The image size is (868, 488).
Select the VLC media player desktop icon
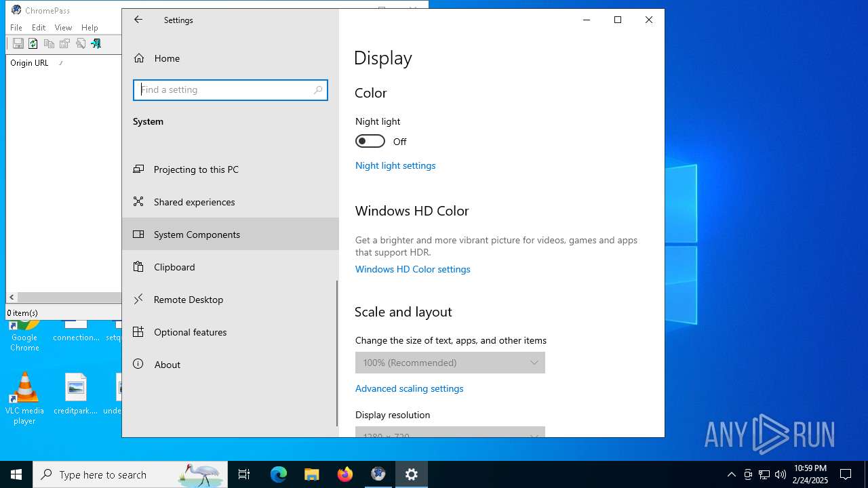[x=24, y=399]
